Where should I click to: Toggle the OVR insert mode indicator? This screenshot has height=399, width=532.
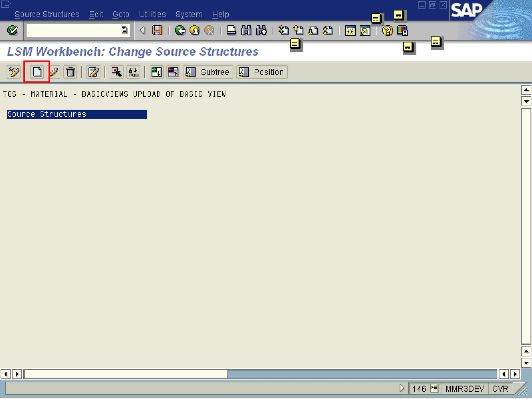click(x=500, y=389)
